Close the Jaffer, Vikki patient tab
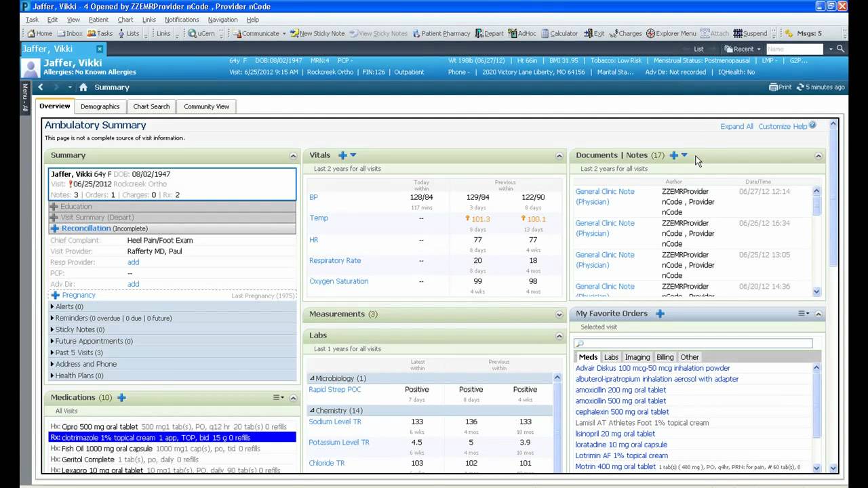 point(100,49)
